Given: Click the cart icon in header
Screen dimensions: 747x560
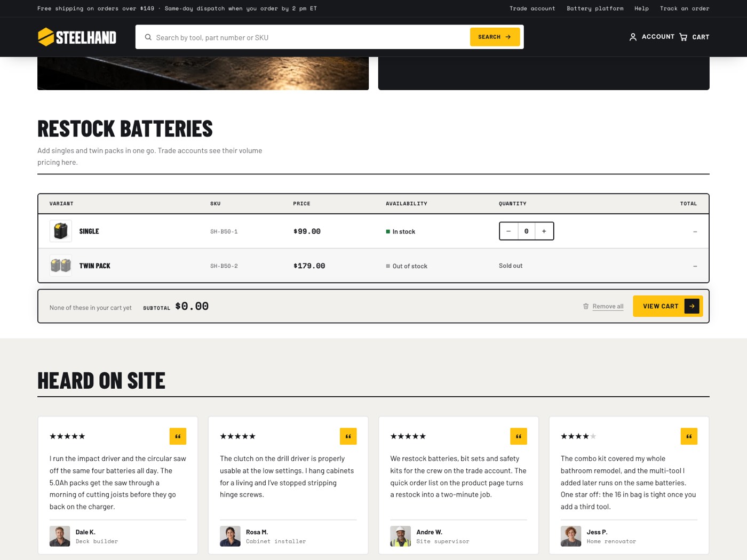Looking at the screenshot, I should [x=684, y=37].
